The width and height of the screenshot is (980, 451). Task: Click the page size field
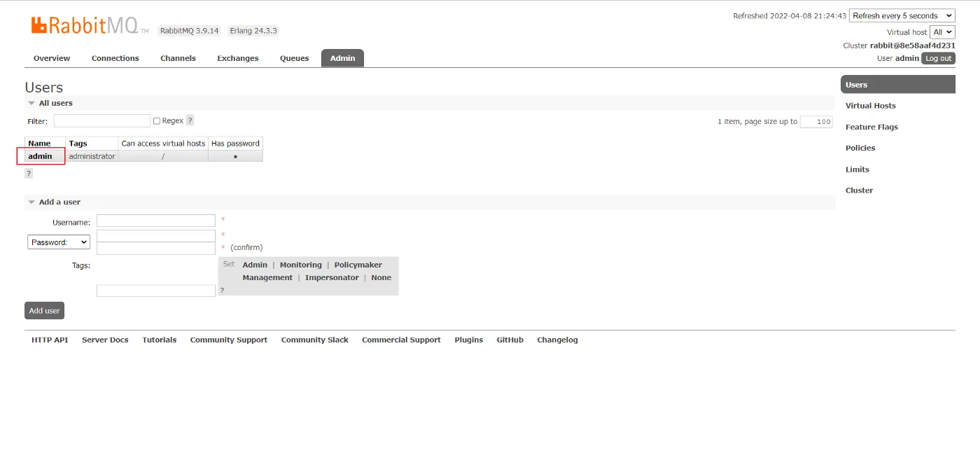point(816,121)
